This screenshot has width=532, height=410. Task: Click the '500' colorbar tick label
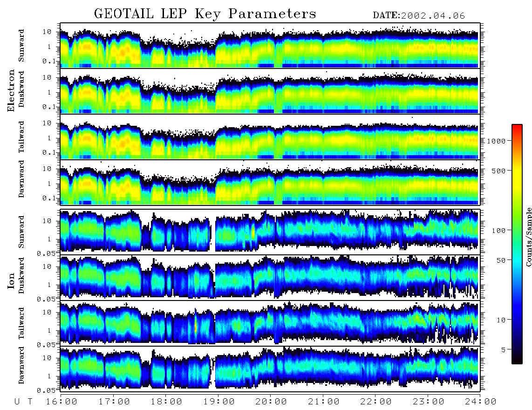click(x=498, y=171)
